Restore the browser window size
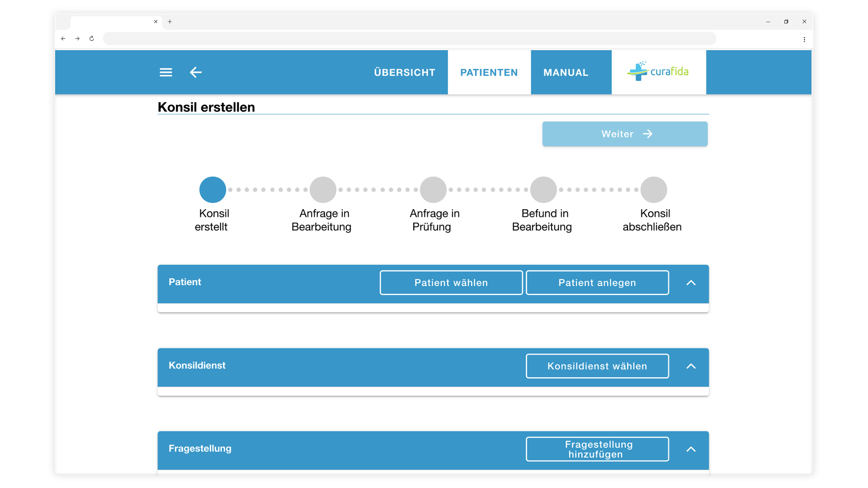Viewport: 868px width, 488px height. tap(786, 22)
